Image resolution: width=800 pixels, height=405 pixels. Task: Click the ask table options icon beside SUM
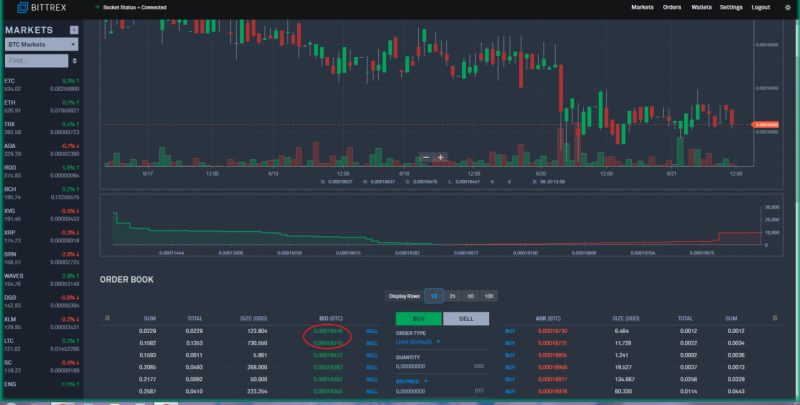[774, 318]
